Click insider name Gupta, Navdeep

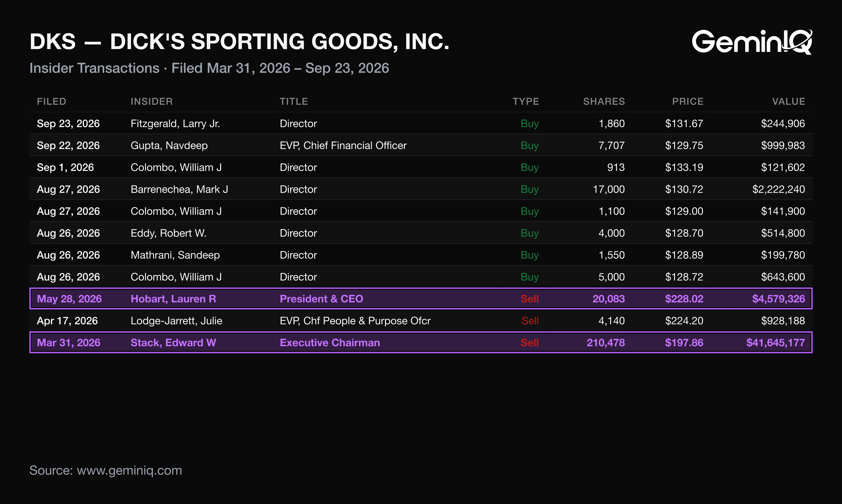pos(169,145)
